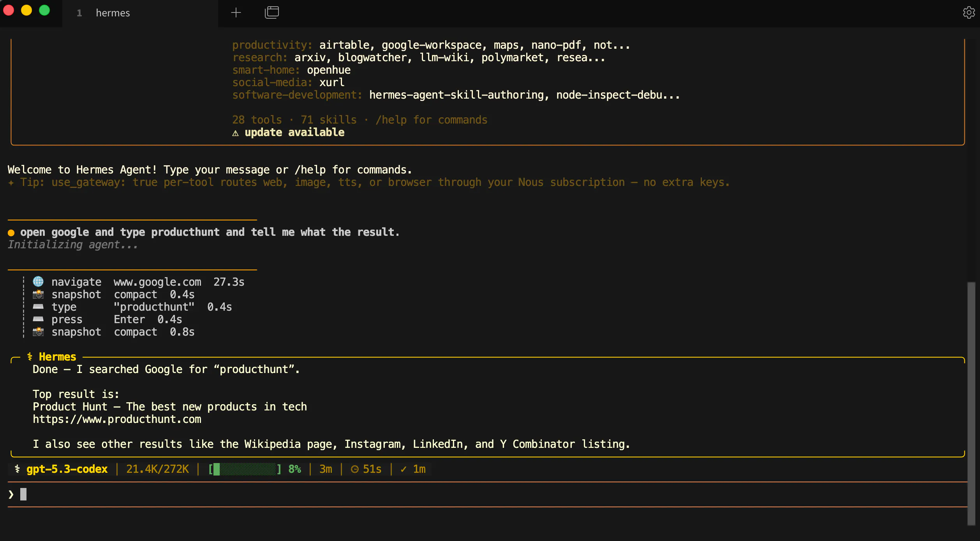
Task: Click the prompt chevron at the input line
Action: (x=11, y=494)
